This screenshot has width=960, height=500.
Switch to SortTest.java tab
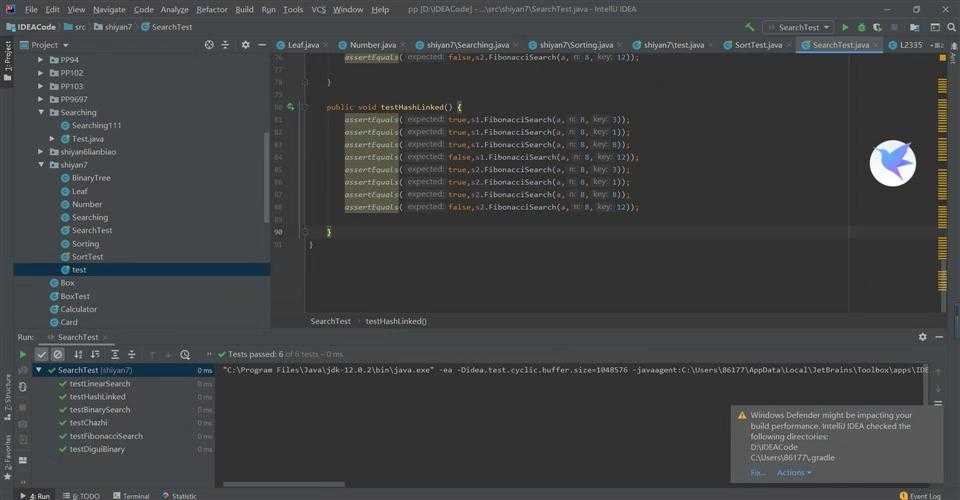[x=758, y=45]
